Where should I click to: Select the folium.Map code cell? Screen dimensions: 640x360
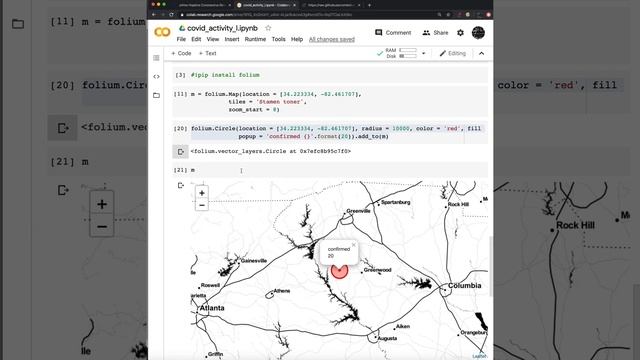(330, 102)
